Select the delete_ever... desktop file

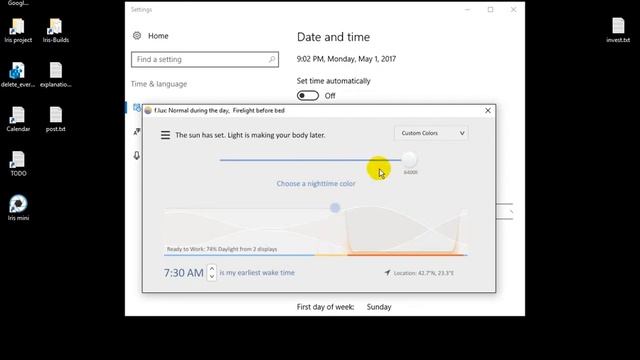[x=18, y=75]
